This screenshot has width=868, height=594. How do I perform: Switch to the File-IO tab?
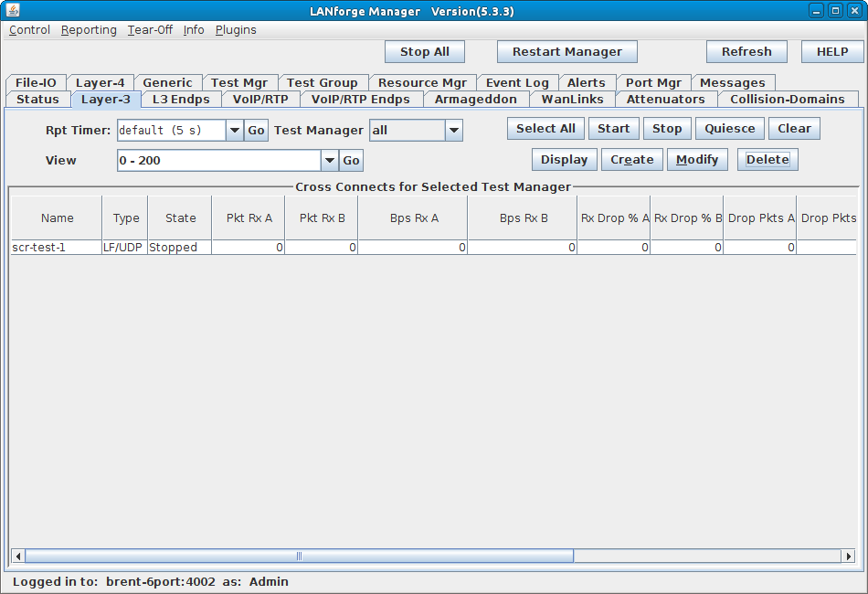[36, 82]
